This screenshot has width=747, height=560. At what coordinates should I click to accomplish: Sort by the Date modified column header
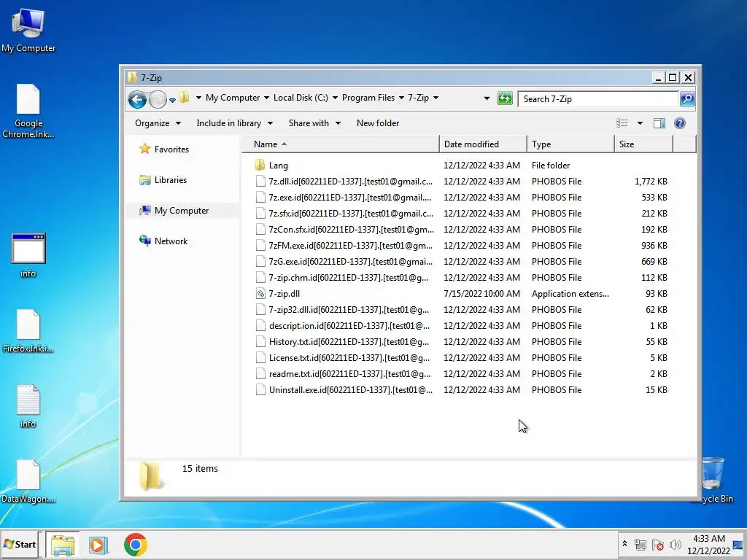(x=483, y=144)
